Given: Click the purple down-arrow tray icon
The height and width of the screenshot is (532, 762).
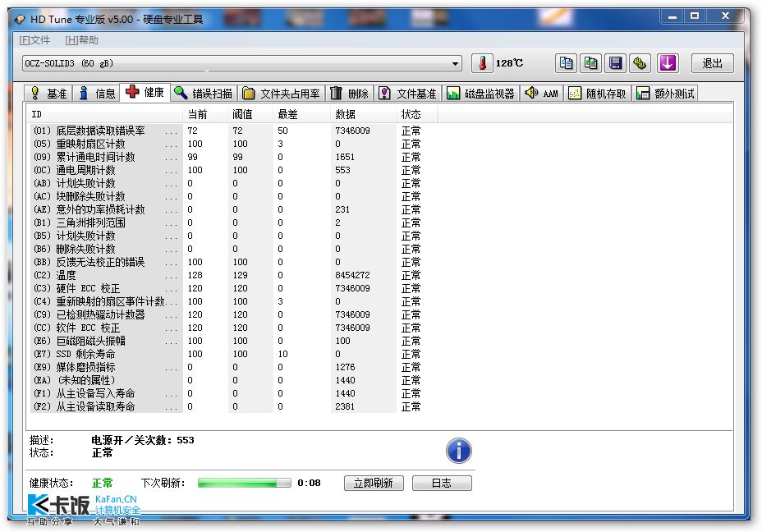Looking at the screenshot, I should click(668, 63).
